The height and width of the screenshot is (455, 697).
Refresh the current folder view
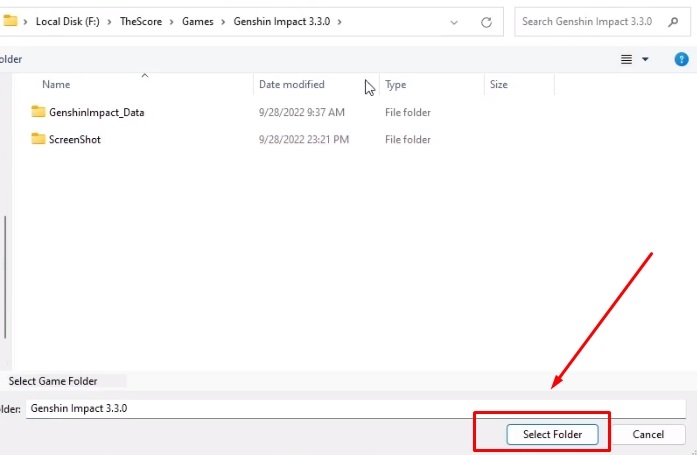[x=486, y=22]
